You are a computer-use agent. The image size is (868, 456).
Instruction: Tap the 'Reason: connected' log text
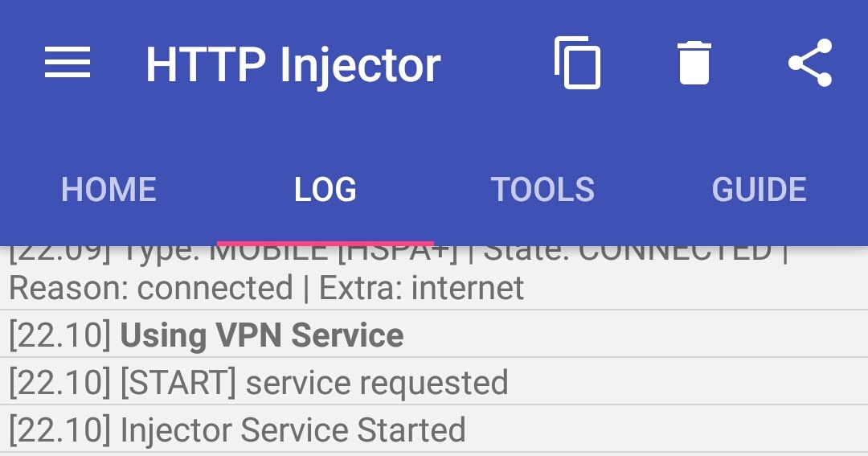150,288
